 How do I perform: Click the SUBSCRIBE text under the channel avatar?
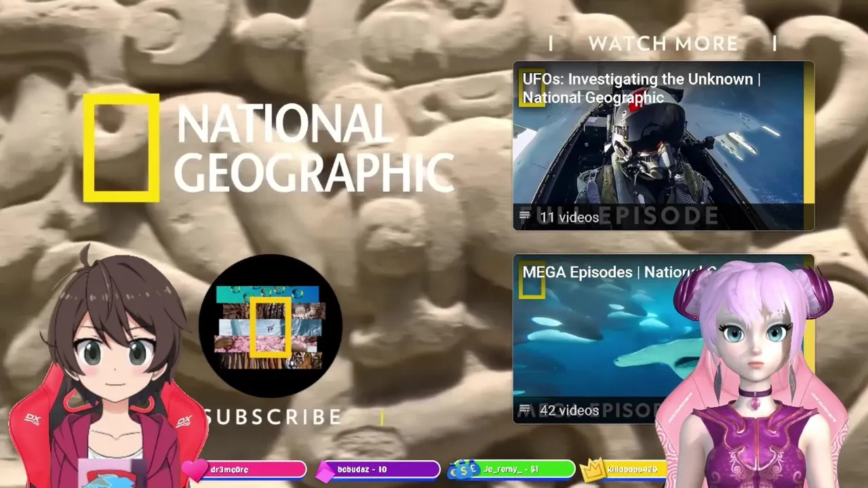pyautogui.click(x=273, y=417)
